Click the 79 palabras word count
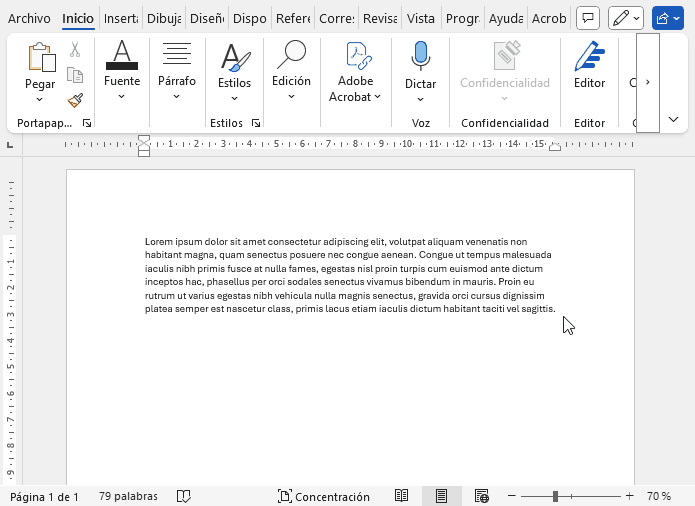The image size is (695, 506). (x=128, y=497)
